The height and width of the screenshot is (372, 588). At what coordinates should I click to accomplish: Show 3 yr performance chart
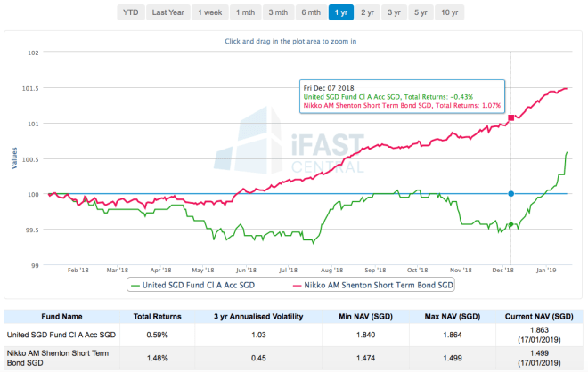coord(394,12)
